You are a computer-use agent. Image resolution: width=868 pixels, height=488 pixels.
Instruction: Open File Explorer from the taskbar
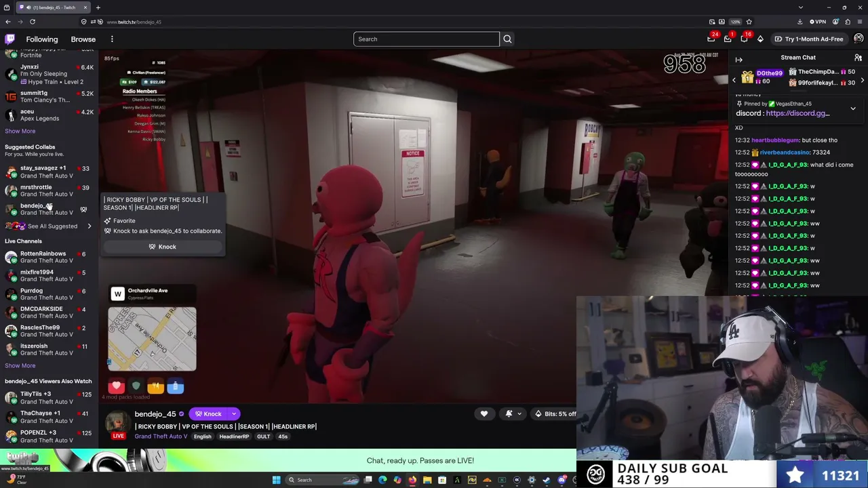click(427, 480)
